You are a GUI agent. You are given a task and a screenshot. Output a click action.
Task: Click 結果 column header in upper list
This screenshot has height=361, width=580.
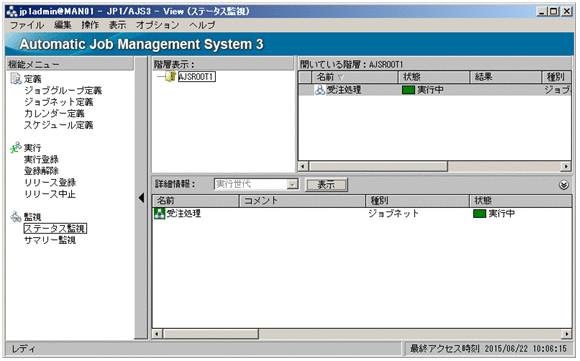coord(506,77)
